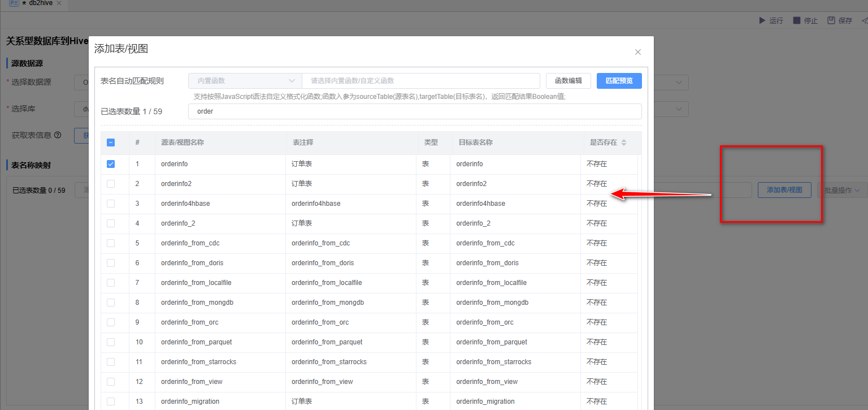
Task: Click the 添加表/视图 button
Action: point(784,190)
